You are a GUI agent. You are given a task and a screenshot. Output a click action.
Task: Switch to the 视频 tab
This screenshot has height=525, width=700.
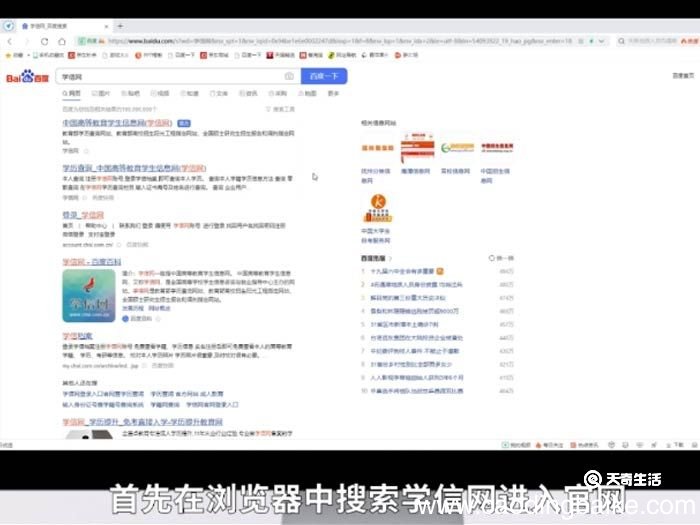pyautogui.click(x=160, y=93)
